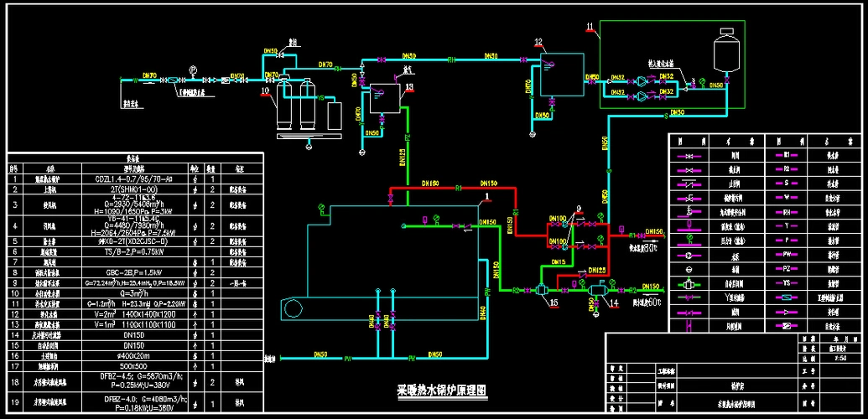
Task: Select the number 12 tank rectangle
Action: (x=561, y=74)
